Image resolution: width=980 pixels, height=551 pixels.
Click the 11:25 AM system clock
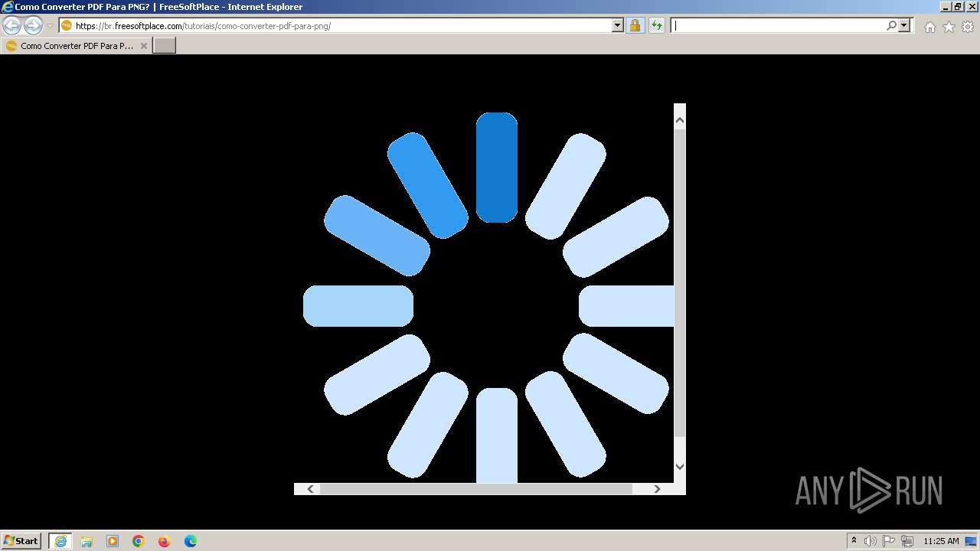[x=941, y=541]
